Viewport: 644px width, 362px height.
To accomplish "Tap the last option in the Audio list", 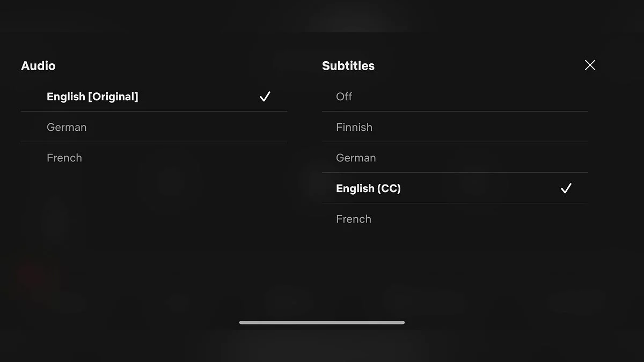I will coord(64,158).
